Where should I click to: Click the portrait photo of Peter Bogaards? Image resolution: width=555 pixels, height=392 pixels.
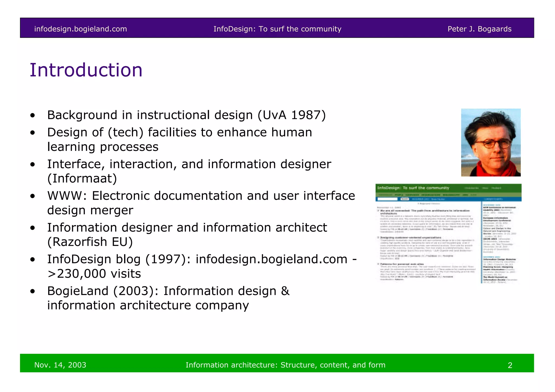pos(491,142)
